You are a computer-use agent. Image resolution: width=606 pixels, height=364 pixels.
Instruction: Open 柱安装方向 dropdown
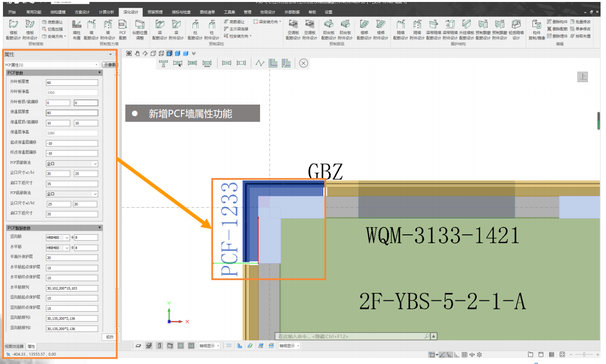click(x=237, y=36)
